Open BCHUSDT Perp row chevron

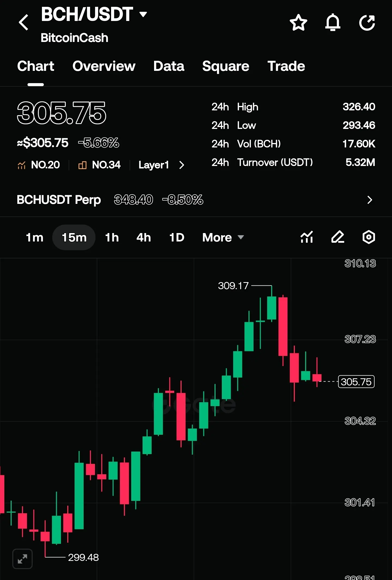tap(369, 200)
